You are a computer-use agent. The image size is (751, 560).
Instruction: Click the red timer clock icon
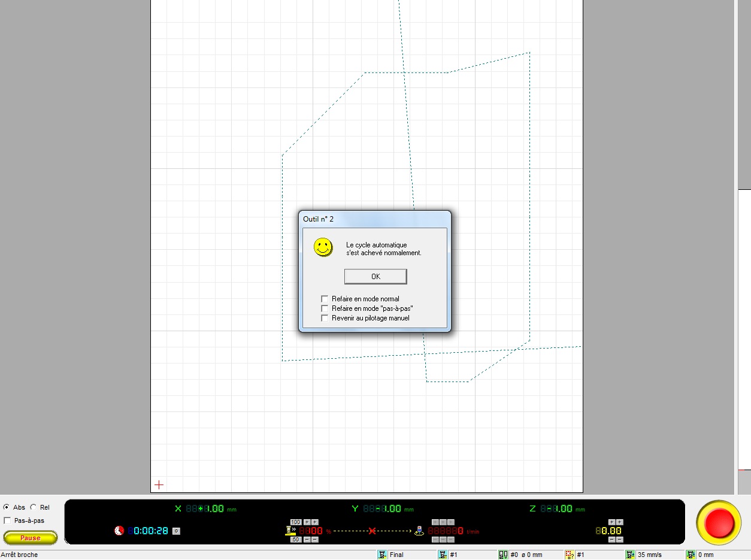tap(119, 531)
